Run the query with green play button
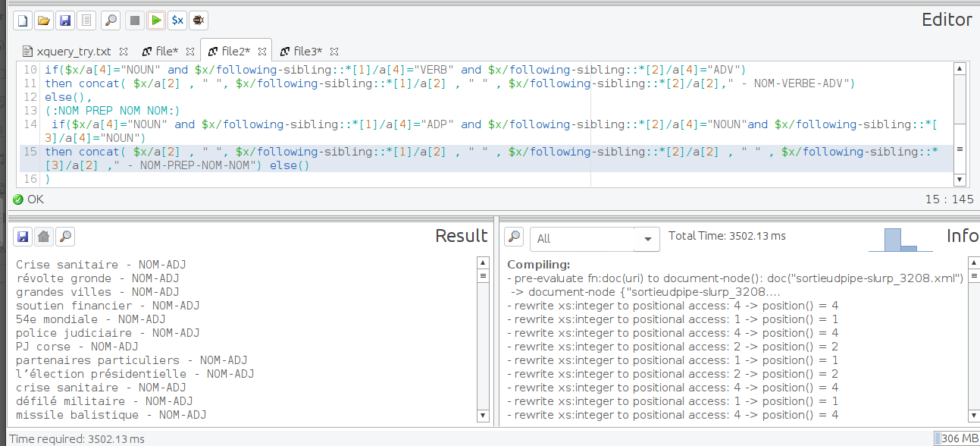The width and height of the screenshot is (980, 446). (x=156, y=20)
